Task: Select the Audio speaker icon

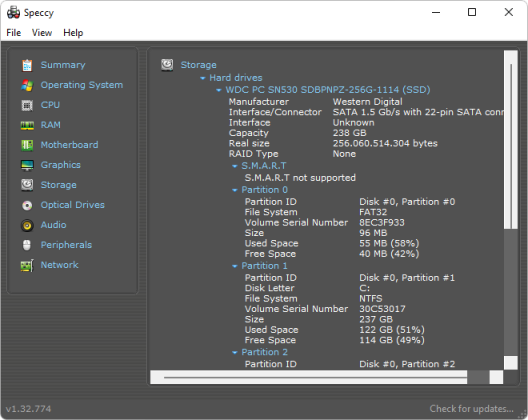Action: click(x=27, y=225)
